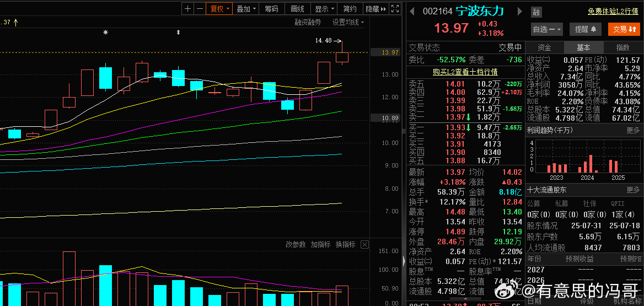Open the 显示 display dropdown
Viewport: 644px width, 306px height.
pyautogui.click(x=324, y=9)
